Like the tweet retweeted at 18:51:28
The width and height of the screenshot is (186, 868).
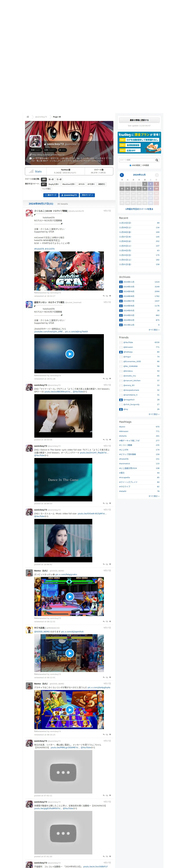pos(110,379)
